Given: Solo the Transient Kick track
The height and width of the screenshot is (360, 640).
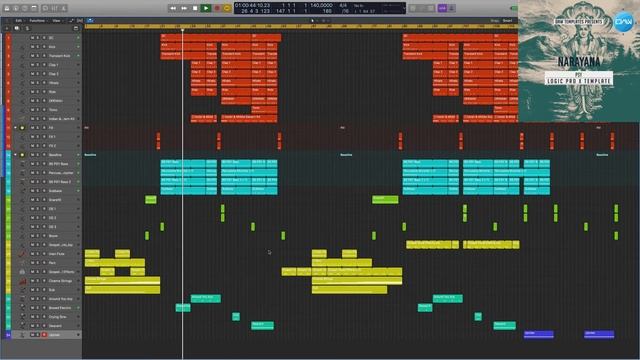Looking at the screenshot, I should click(38, 56).
